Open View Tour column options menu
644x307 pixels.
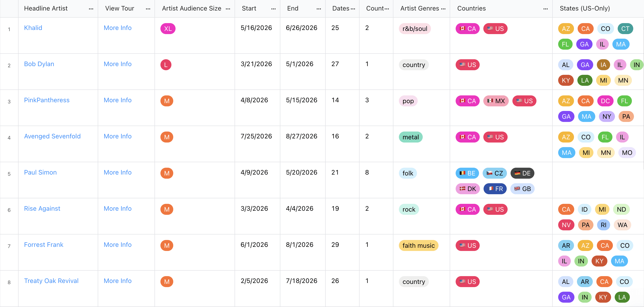point(148,9)
